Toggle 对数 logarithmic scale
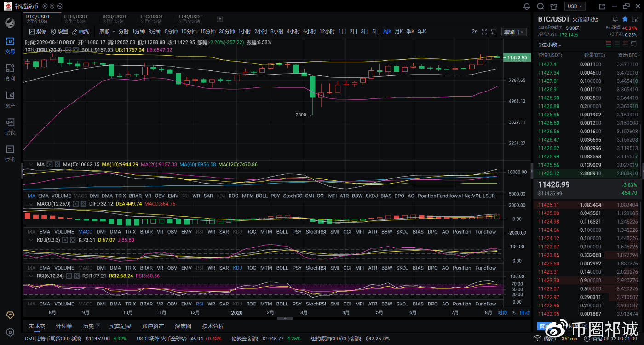644x345 pixels. click(x=502, y=313)
